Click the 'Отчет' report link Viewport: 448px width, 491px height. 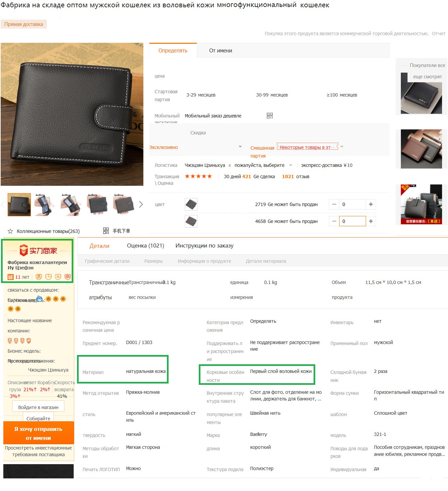point(438,34)
